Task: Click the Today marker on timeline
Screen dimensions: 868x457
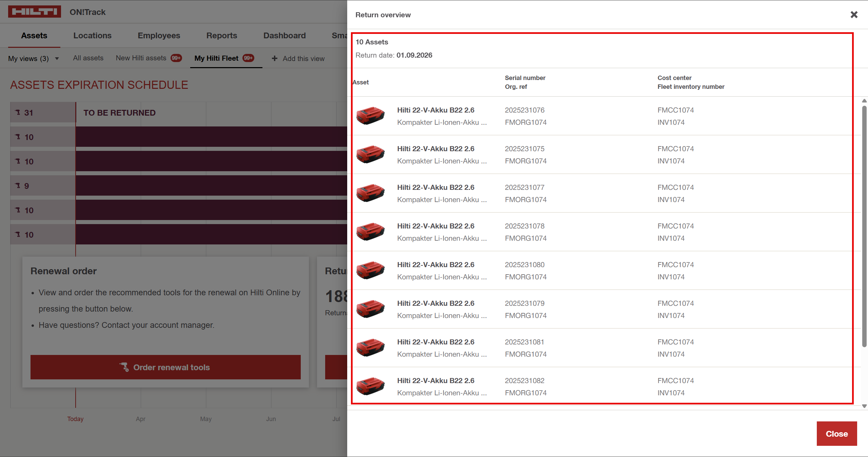Action: 75,419
